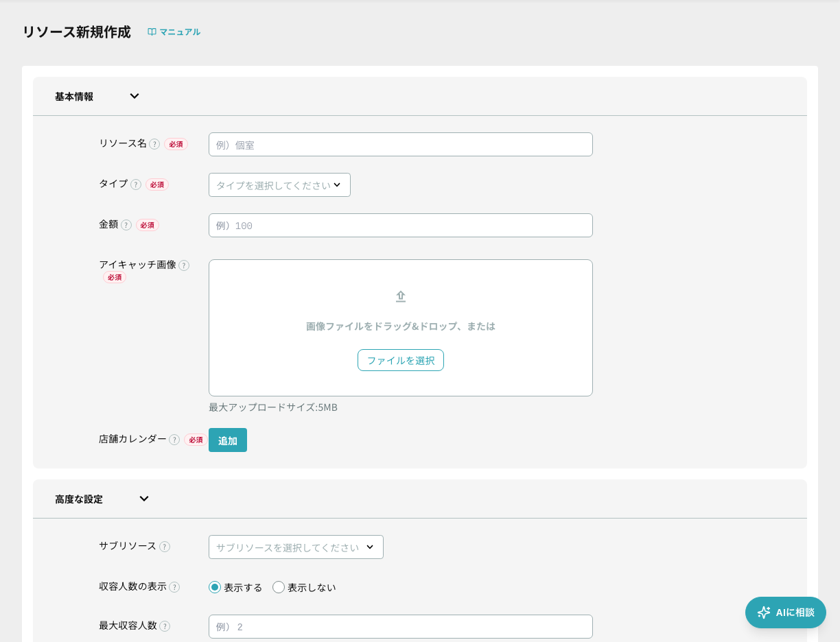Collapse the 基本情報 section chevron

coord(135,96)
